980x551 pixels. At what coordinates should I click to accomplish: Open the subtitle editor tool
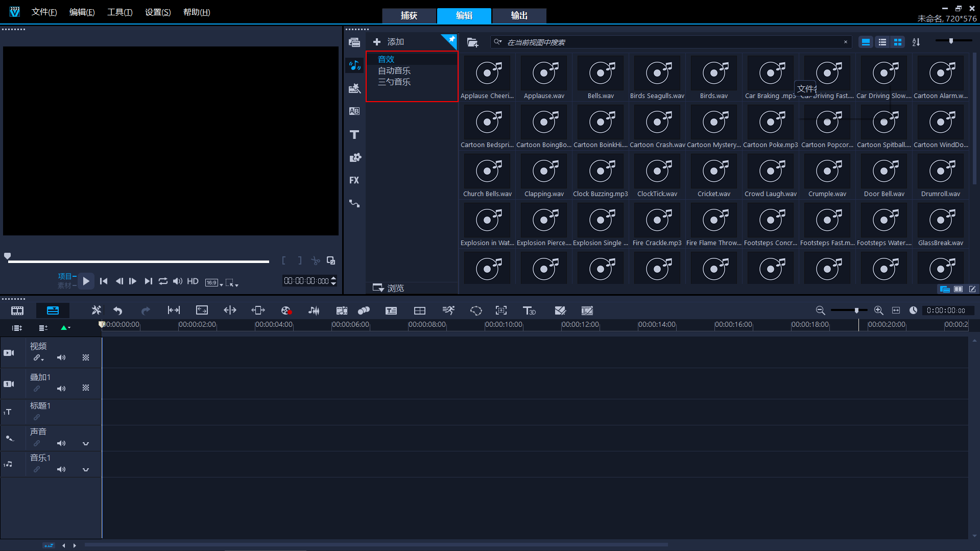pos(391,310)
